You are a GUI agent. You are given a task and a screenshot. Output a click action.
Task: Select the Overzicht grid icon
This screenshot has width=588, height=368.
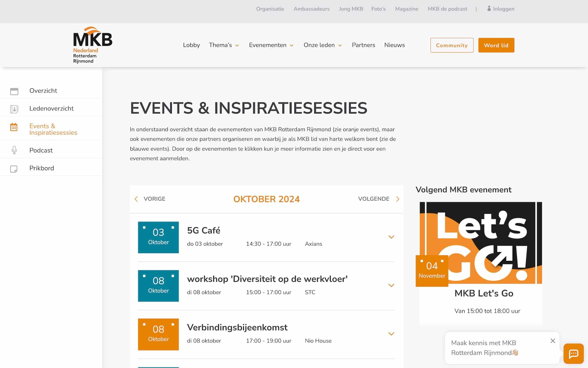[14, 91]
